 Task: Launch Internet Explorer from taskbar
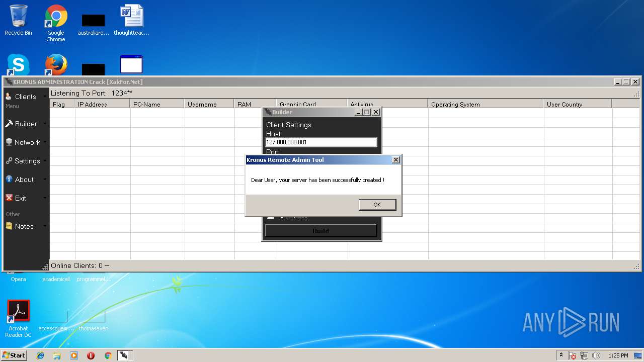tap(40, 355)
